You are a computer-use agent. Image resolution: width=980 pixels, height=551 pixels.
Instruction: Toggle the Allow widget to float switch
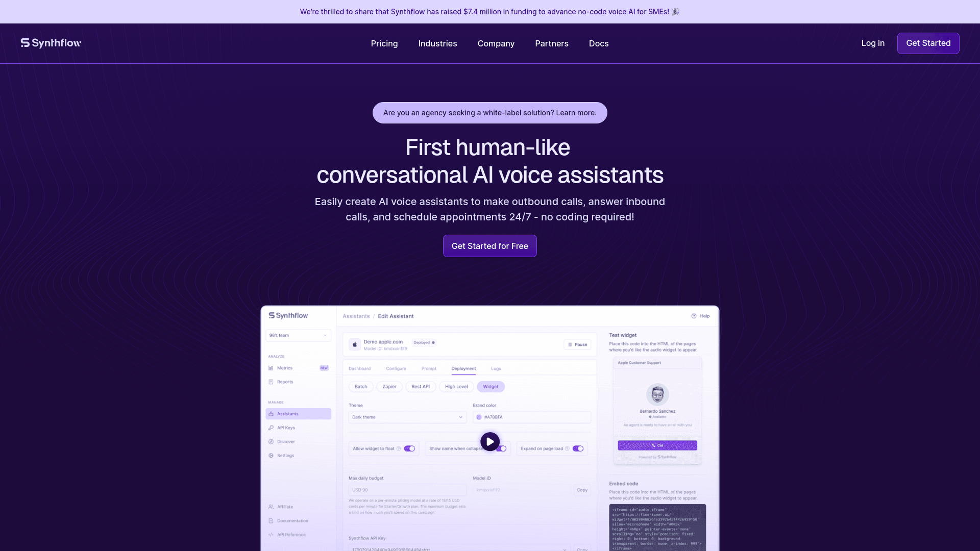point(409,449)
